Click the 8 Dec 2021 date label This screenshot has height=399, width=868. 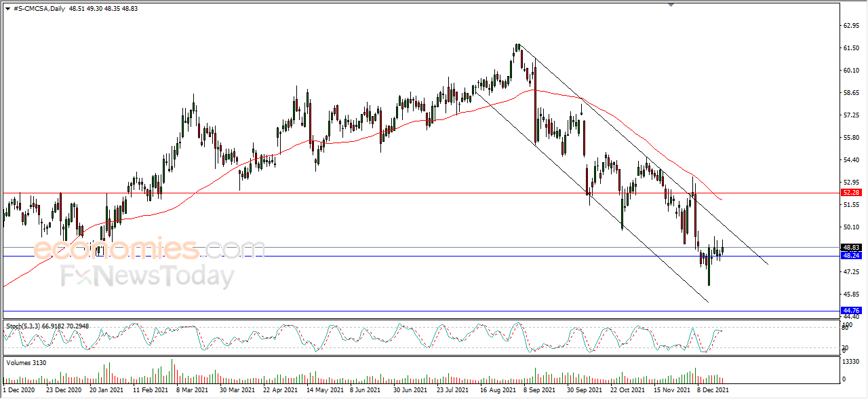point(713,391)
